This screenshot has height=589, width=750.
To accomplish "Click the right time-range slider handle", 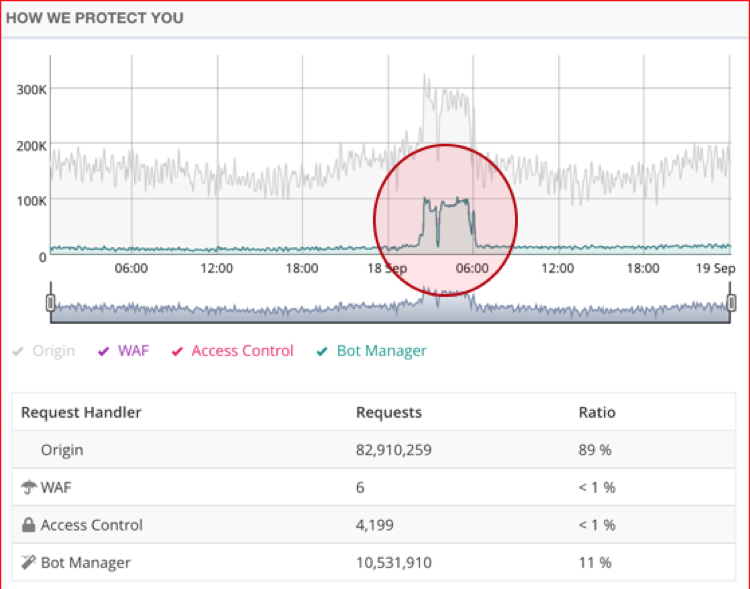I will coord(731,302).
